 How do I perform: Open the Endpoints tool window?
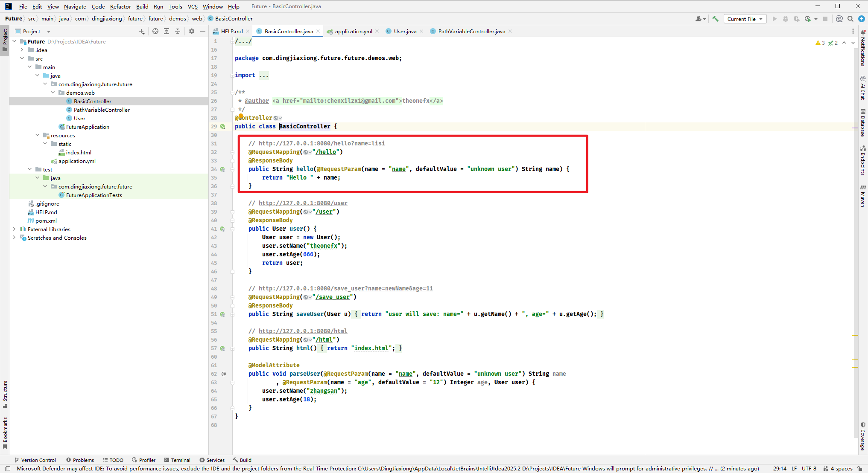pos(863,160)
